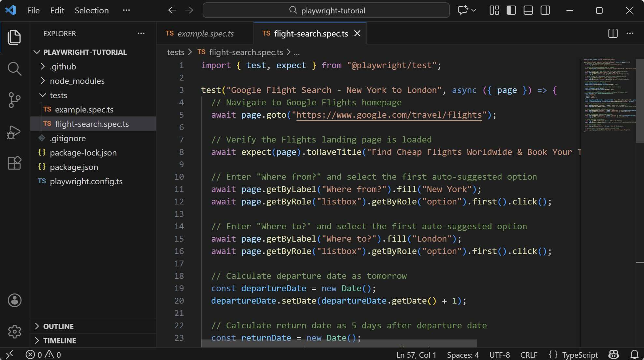Switch to the example.spec.ts tab
Screen dimensions: 644x360
[x=205, y=34]
